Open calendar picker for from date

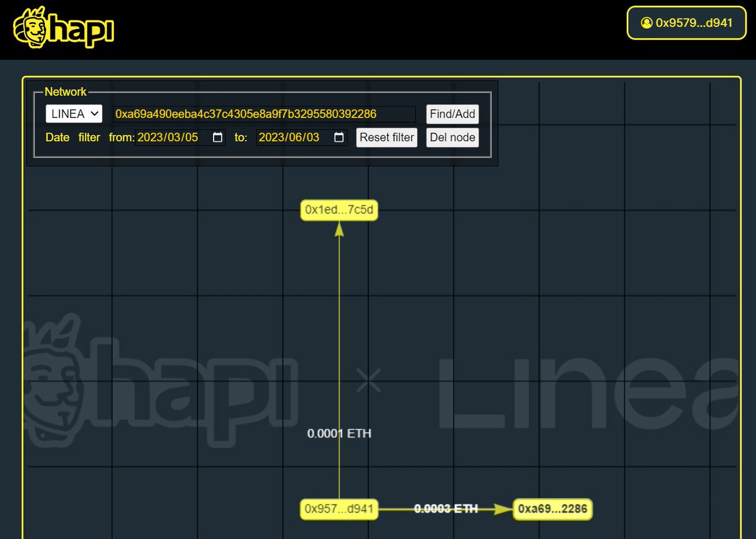pos(218,137)
